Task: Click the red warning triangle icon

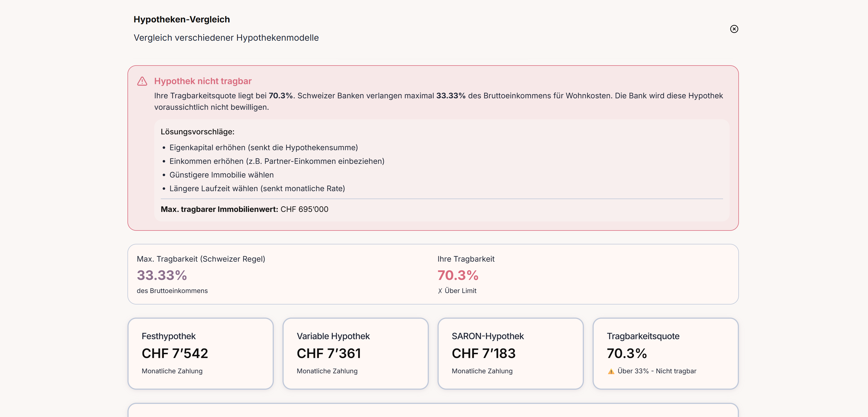Action: coord(142,81)
